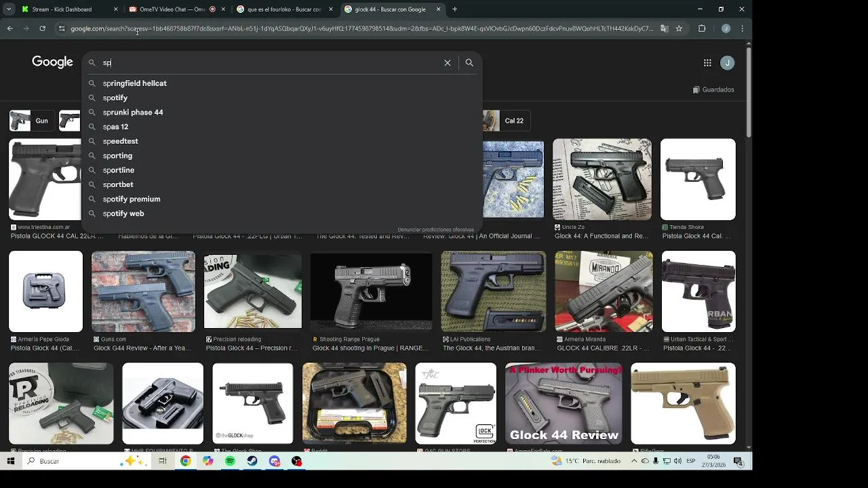Screen dimensions: 868x488
Task: Click 'Denunciar predicciones ofensivas' link
Action: point(435,230)
